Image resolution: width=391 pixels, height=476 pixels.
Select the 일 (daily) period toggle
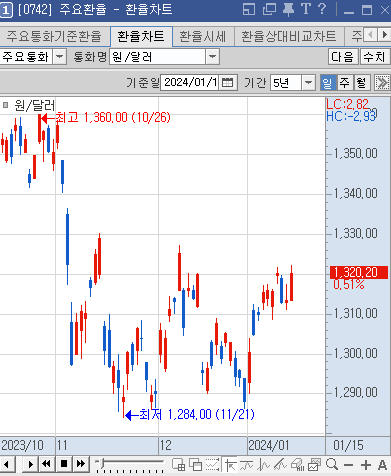[x=328, y=82]
